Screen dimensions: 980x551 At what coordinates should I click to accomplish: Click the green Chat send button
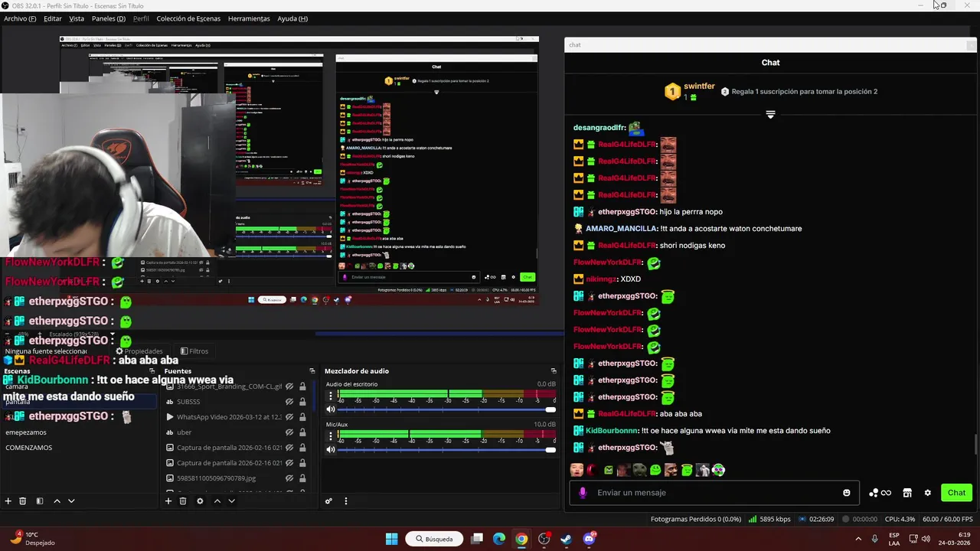[956, 493]
